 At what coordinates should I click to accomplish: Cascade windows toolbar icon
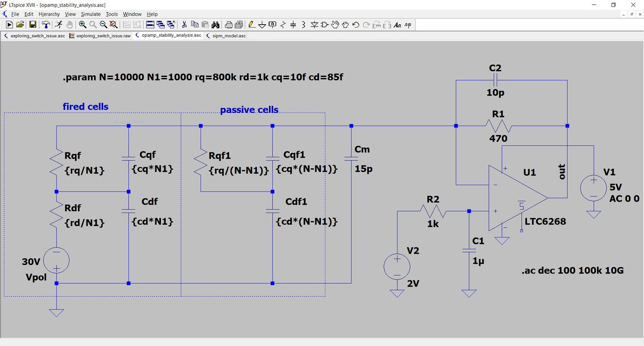(x=160, y=25)
